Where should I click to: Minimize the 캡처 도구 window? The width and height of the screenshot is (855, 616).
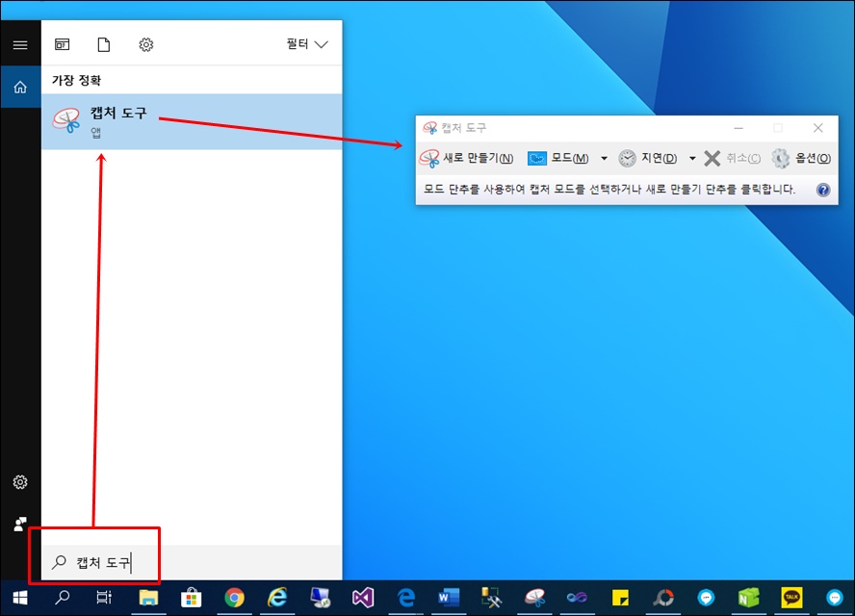point(738,128)
